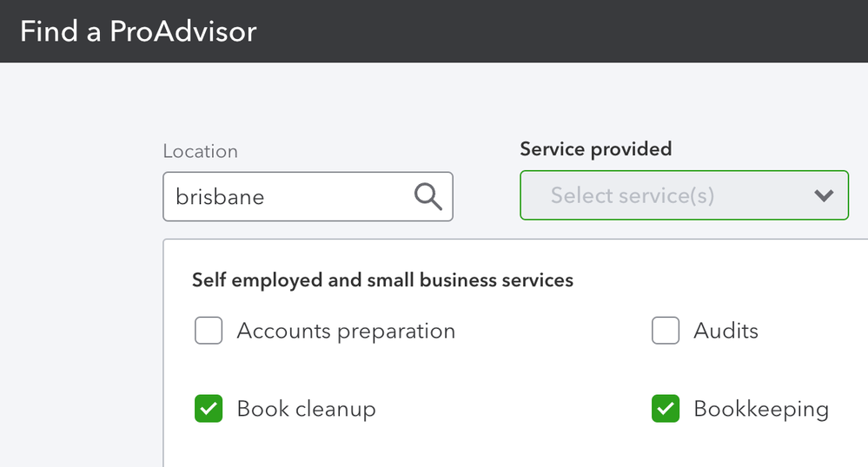The height and width of the screenshot is (467, 868).
Task: Focus the Location field containing brisbane
Action: [x=308, y=196]
